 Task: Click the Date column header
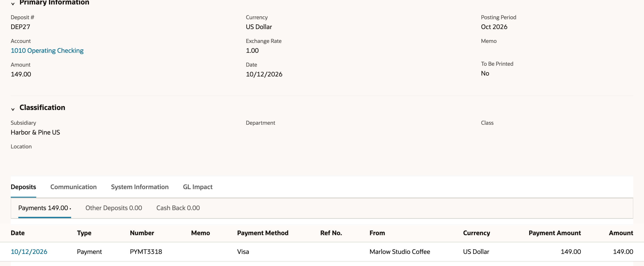[x=18, y=233]
